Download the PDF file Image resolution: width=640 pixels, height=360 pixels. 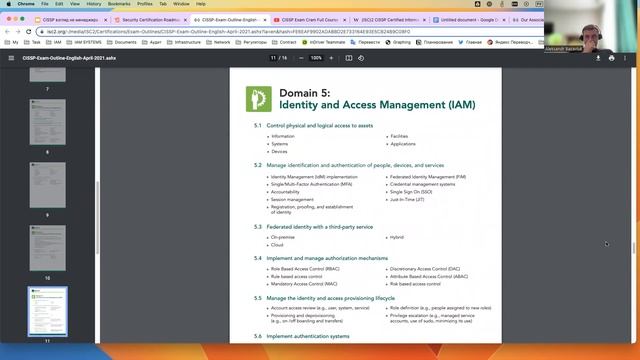[x=598, y=58]
